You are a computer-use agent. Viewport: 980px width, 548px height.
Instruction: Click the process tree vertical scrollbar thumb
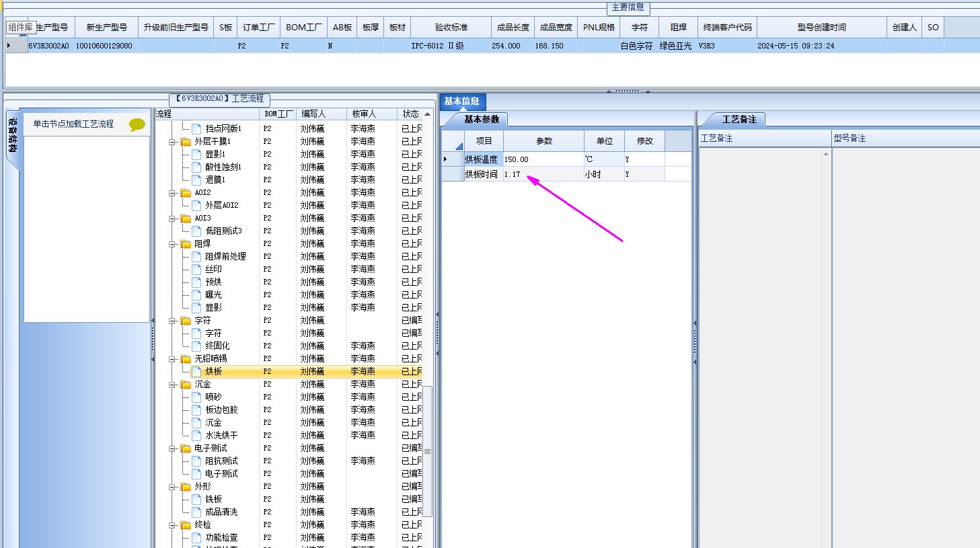pyautogui.click(x=427, y=451)
